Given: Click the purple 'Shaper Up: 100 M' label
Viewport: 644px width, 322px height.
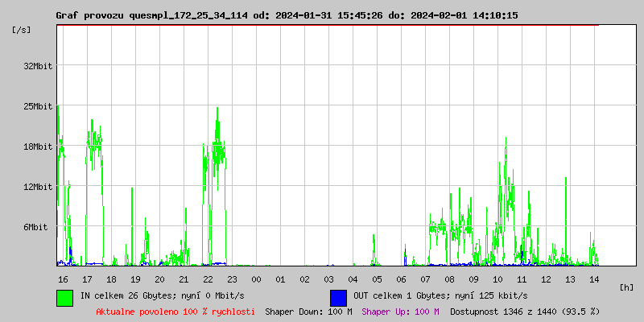Looking at the screenshot, I should pyautogui.click(x=400, y=312).
